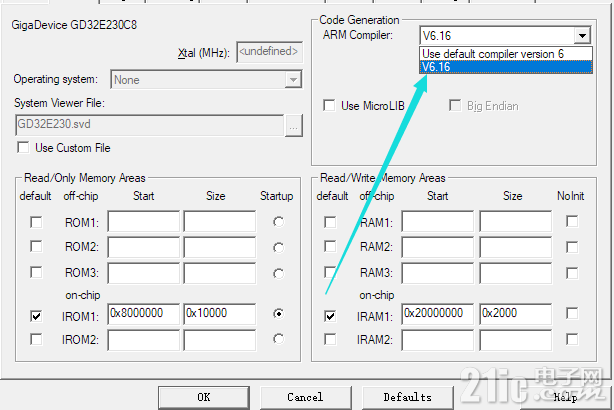Click the ROM1 Start address field
Image resolution: width=614 pixels, height=410 pixels.
tap(144, 222)
